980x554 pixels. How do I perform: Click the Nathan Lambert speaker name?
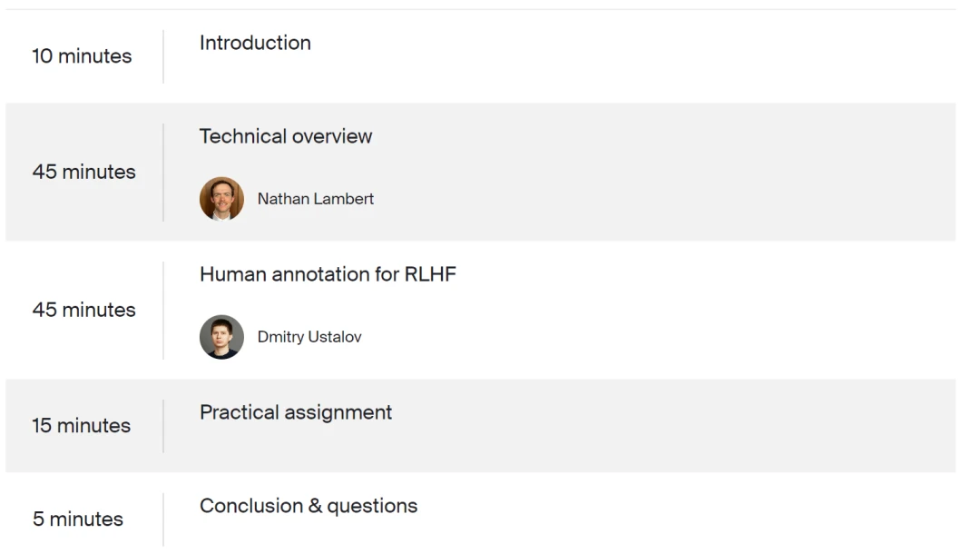(x=315, y=199)
